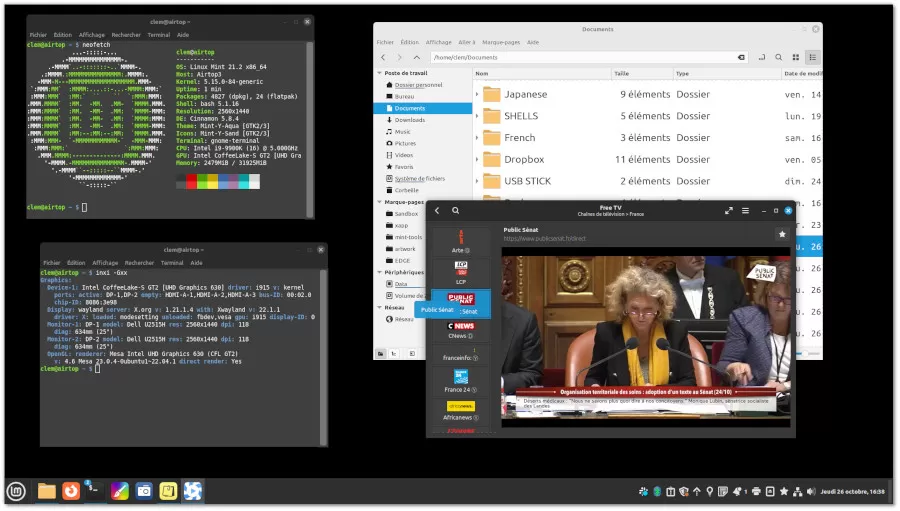Add Public Sénat to favorites with star

(782, 234)
